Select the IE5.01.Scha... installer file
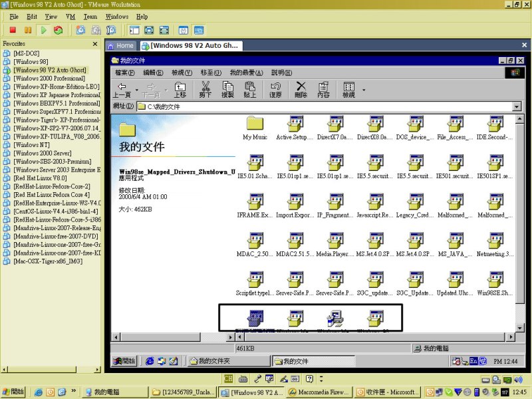The height and width of the screenshot is (399, 532). pyautogui.click(x=255, y=167)
